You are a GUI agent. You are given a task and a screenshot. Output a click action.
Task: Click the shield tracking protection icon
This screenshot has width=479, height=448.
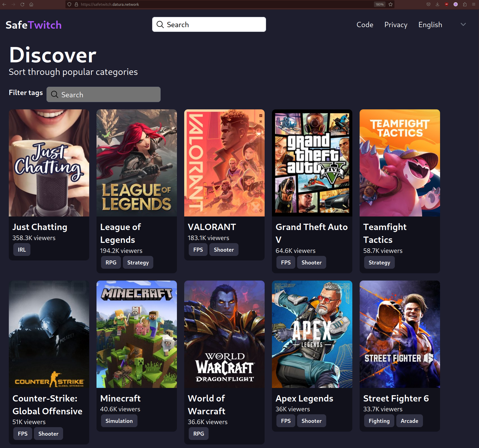pos(70,4)
